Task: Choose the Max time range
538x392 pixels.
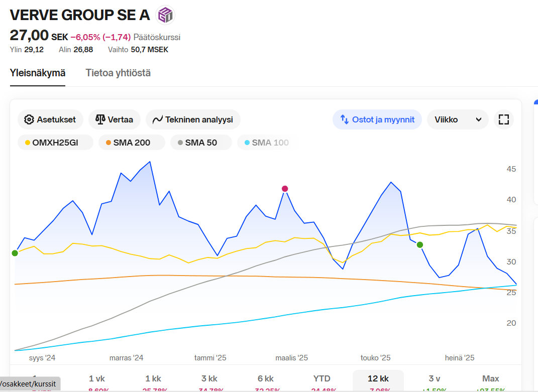Action: tap(490, 378)
